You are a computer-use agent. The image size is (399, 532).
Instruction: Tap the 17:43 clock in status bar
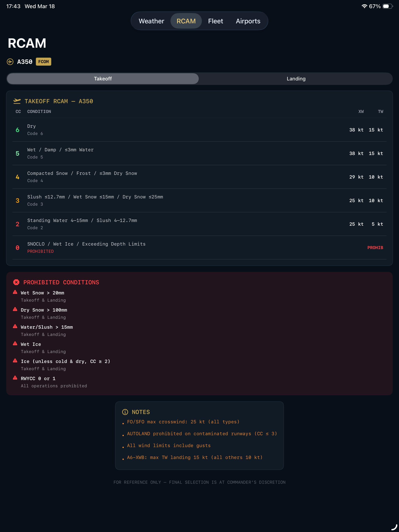(13, 6)
